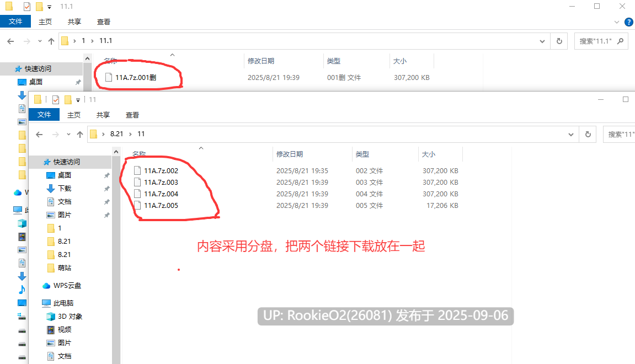Select file 11A.7z.003
Viewport: 635px width, 364px height.
pyautogui.click(x=161, y=182)
